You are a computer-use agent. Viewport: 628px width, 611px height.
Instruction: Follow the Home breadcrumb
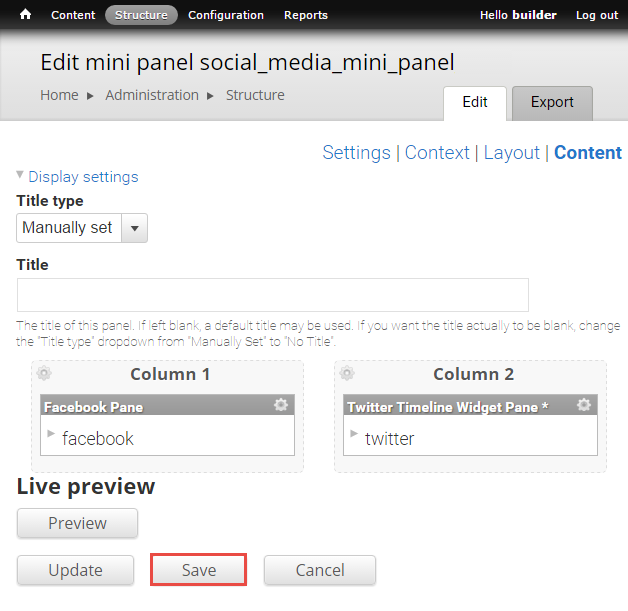click(x=59, y=95)
